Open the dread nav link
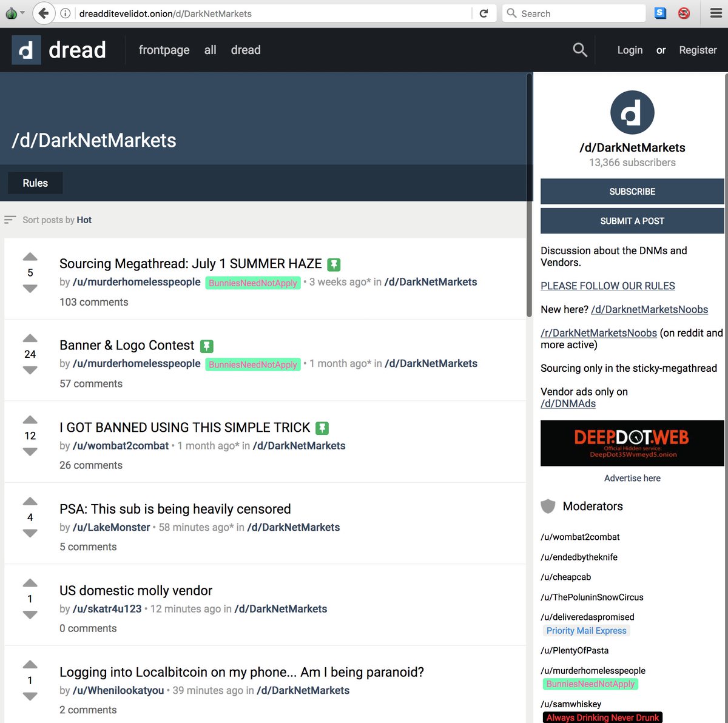Viewport: 728px width, 723px height. (x=246, y=50)
